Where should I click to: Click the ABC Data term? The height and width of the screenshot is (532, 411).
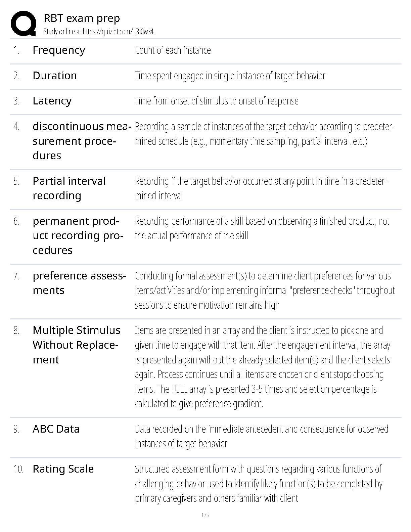click(x=56, y=429)
